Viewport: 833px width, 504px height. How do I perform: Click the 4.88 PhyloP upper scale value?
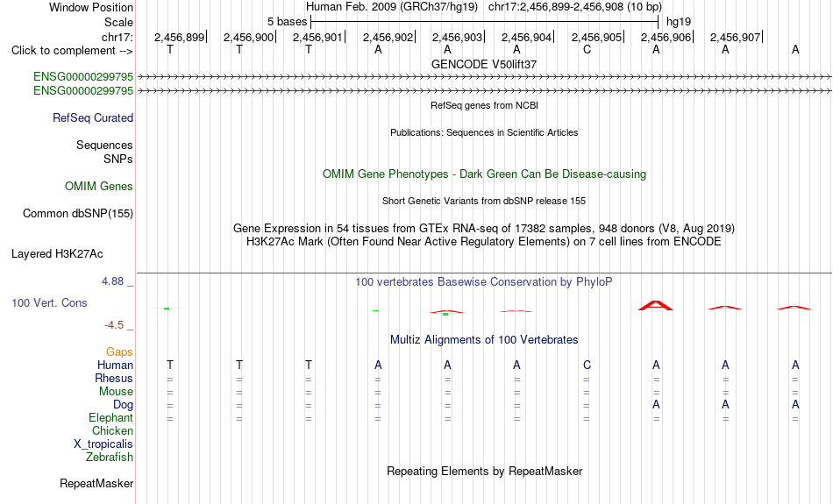pos(112,281)
